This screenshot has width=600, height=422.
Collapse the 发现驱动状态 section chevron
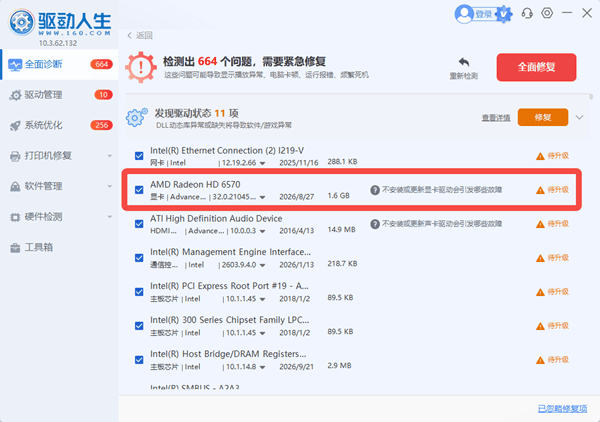[x=579, y=117]
